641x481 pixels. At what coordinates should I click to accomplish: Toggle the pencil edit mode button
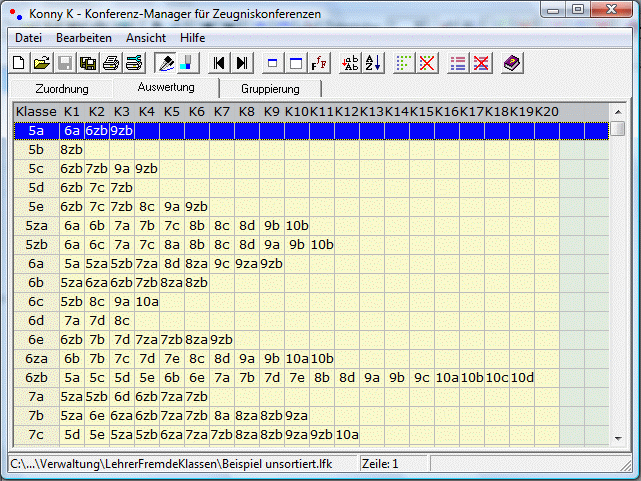[167, 63]
